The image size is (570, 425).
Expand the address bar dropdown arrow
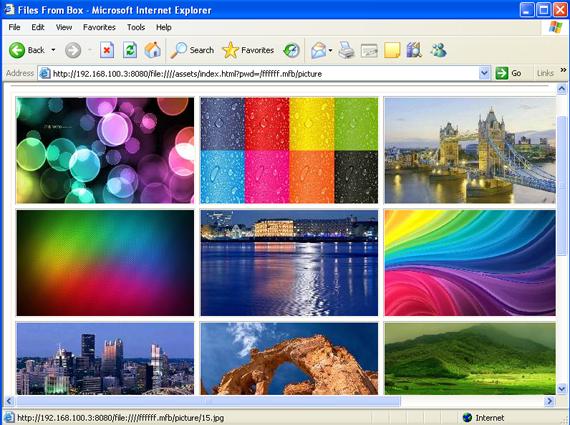[484, 73]
